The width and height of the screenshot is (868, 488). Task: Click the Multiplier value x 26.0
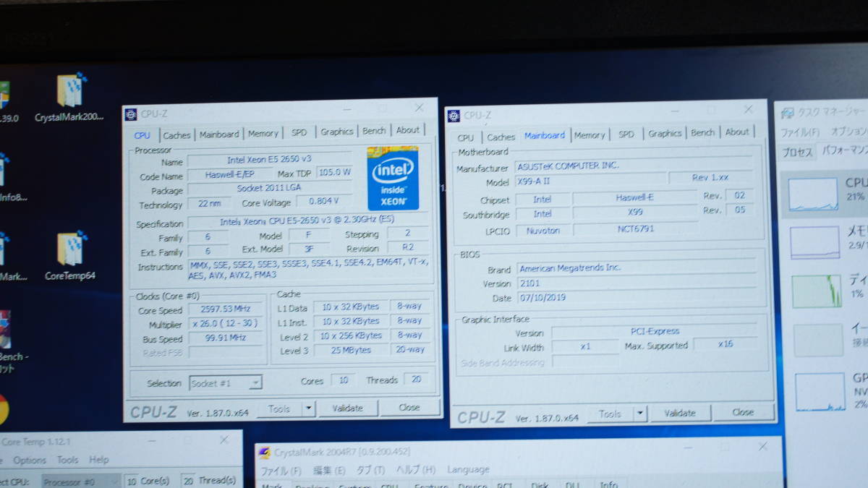click(226, 325)
